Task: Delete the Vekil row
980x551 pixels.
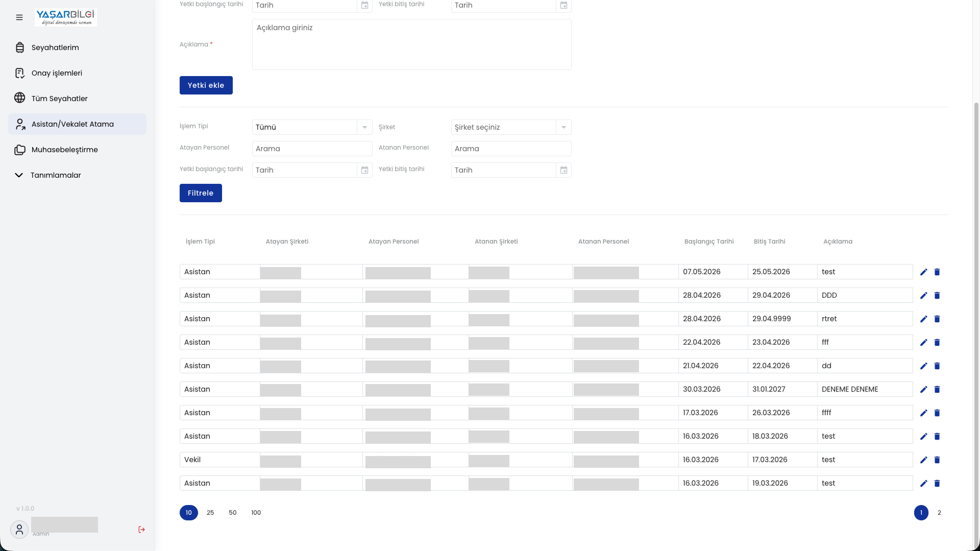Action: pos(937,460)
